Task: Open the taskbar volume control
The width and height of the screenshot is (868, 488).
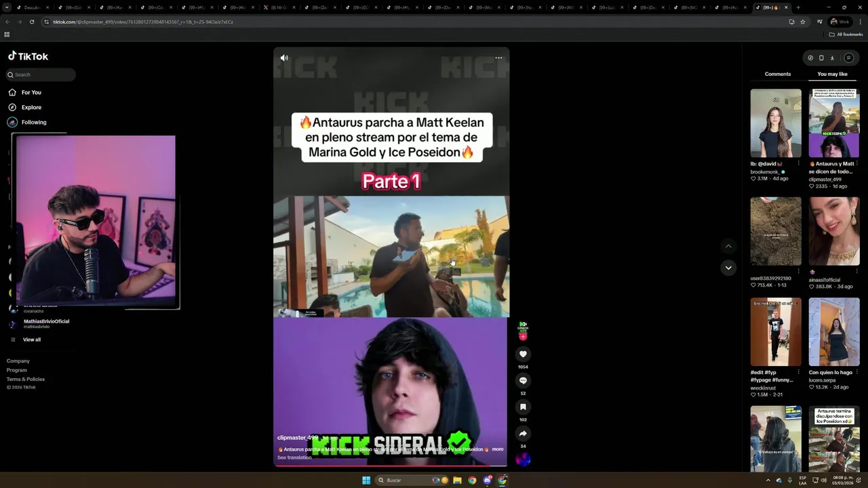Action: click(823, 481)
